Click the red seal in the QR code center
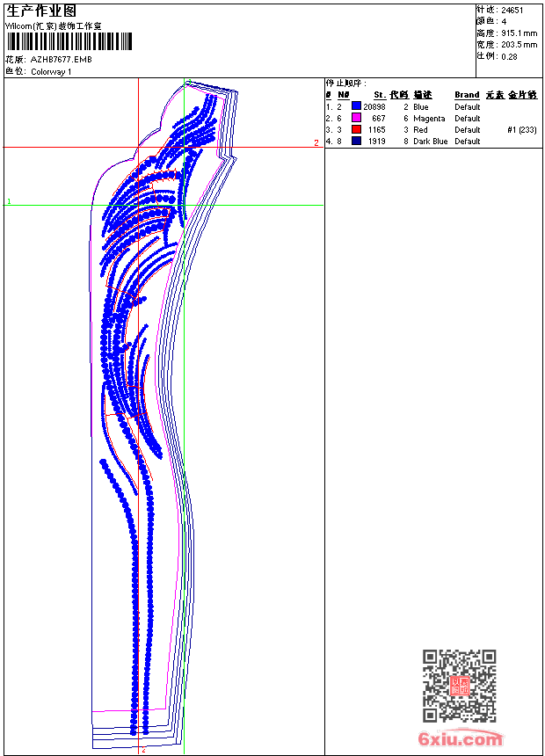The image size is (545, 756). (459, 687)
